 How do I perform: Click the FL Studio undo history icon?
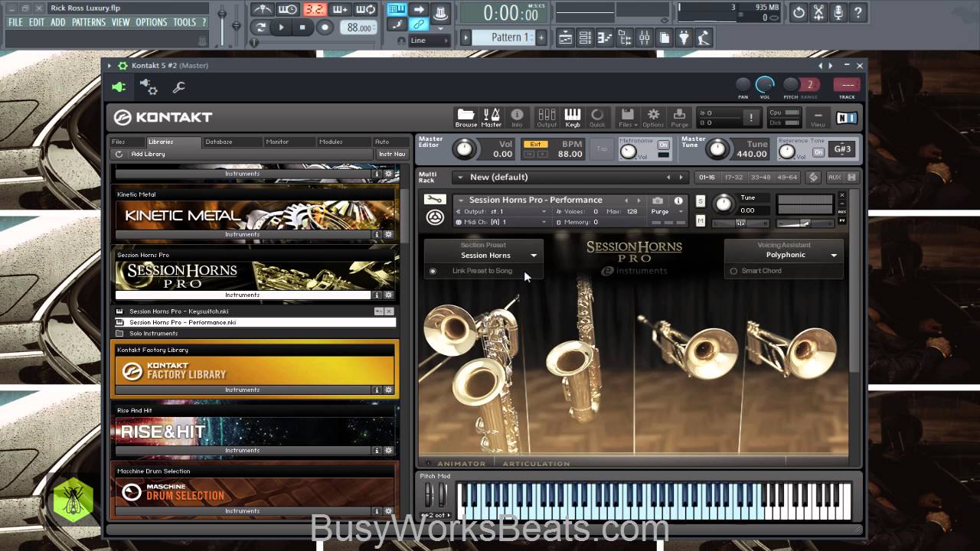pyautogui.click(x=799, y=12)
